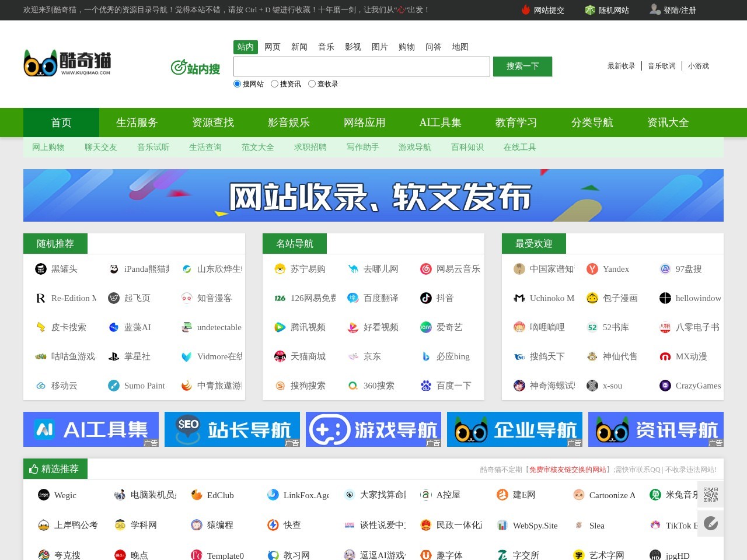Click the 企业导航 banner ad
This screenshot has width=747, height=560.
coord(515,429)
